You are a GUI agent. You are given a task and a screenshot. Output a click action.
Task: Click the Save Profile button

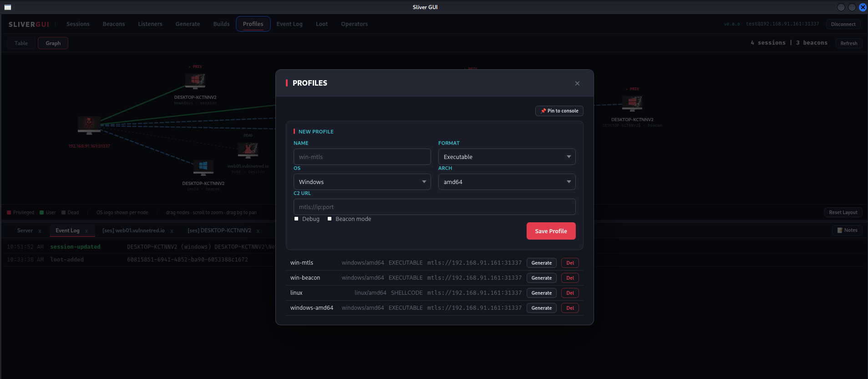coord(551,231)
